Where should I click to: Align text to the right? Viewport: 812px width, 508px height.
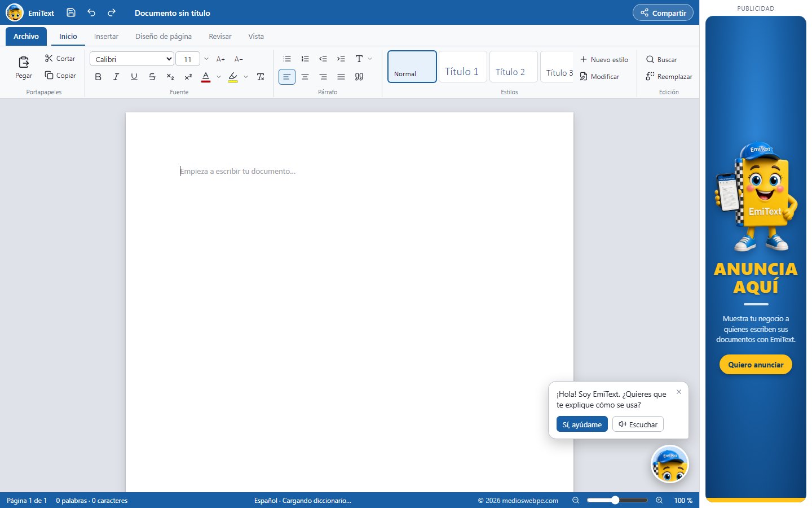pos(323,77)
